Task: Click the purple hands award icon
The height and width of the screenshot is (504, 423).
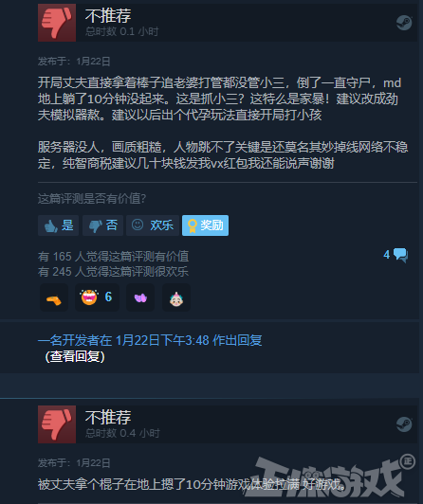Action: coord(140,297)
